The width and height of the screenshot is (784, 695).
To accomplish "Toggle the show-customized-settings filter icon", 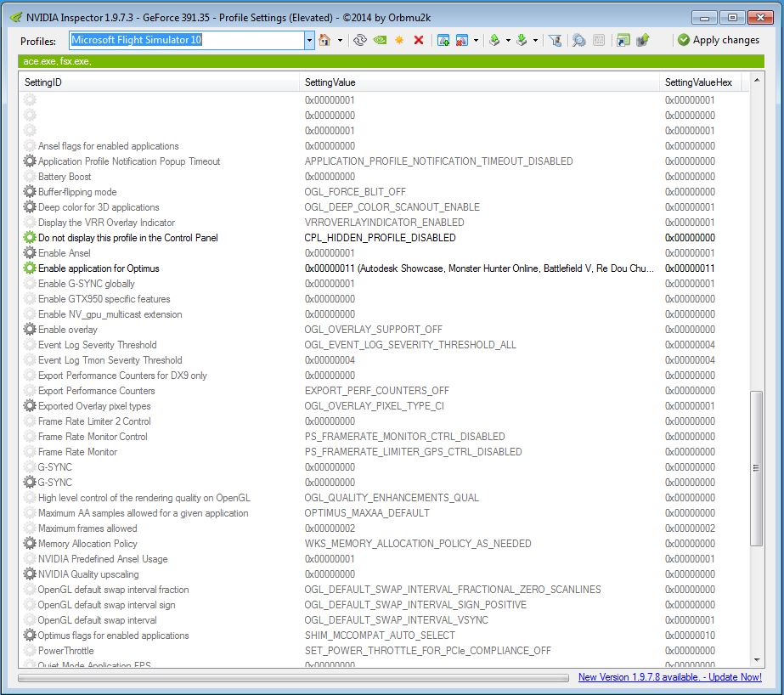I will 555,40.
